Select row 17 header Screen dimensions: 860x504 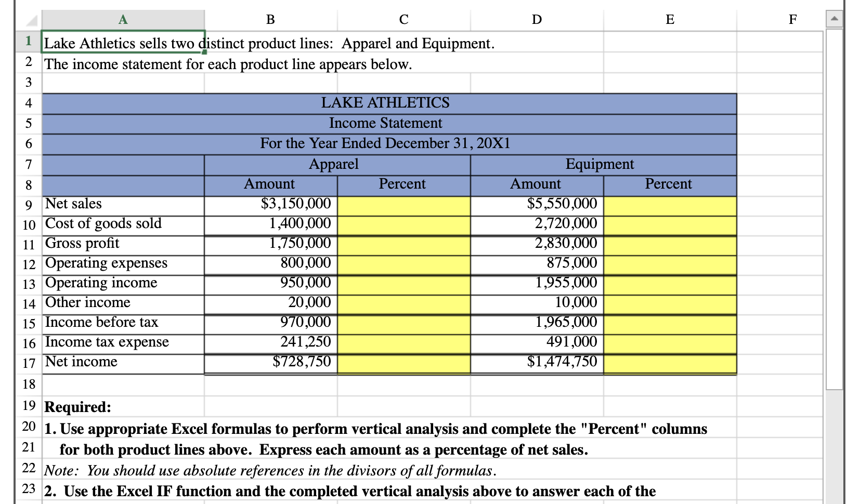(29, 363)
